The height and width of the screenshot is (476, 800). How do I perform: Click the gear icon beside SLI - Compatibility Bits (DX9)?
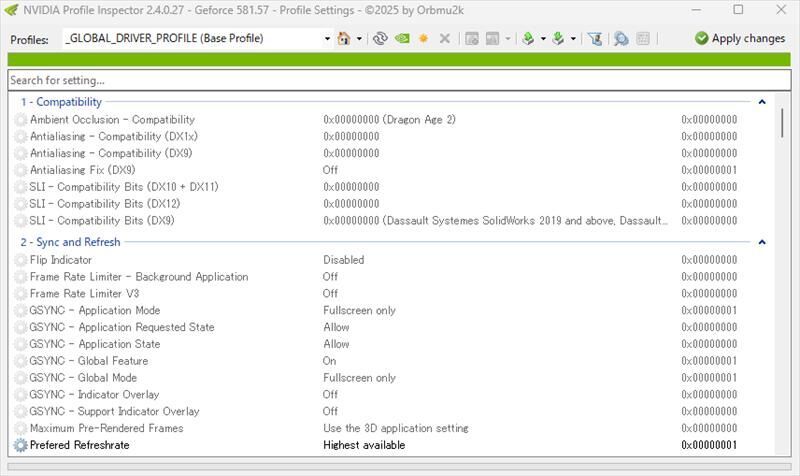pos(20,220)
